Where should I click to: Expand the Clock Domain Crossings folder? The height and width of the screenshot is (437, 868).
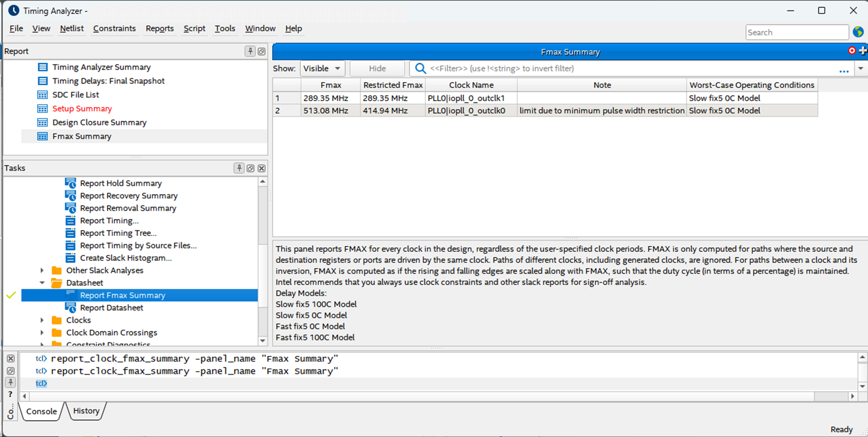[x=42, y=333]
